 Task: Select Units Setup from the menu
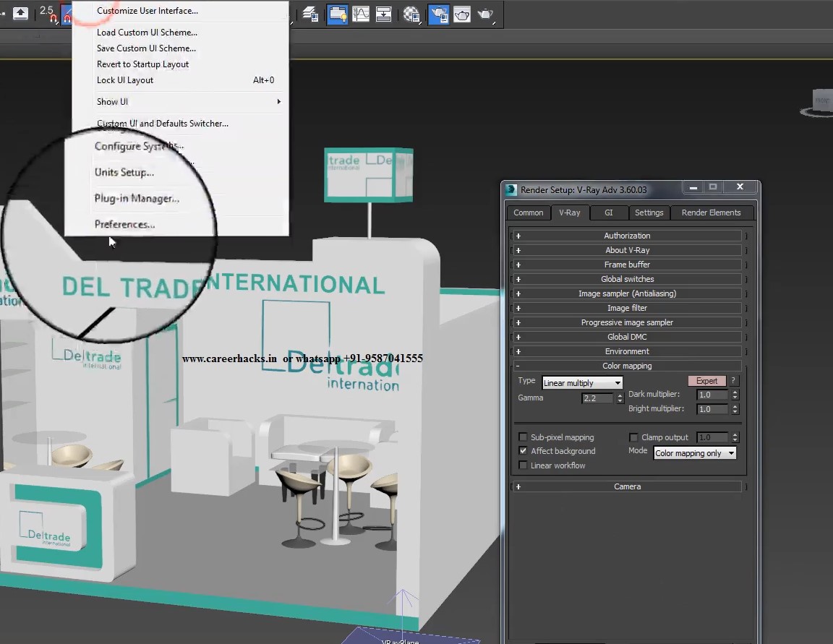pos(124,172)
